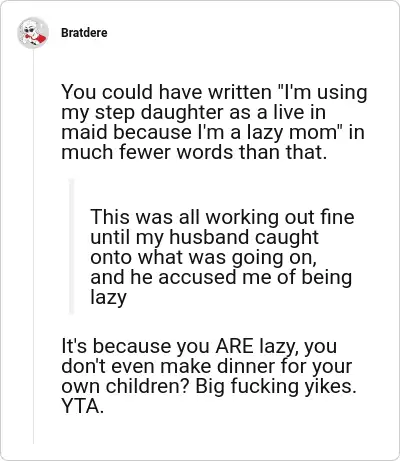The image size is (400, 461).
Task: Select the word "YTA." at the end
Action: pyautogui.click(x=82, y=406)
